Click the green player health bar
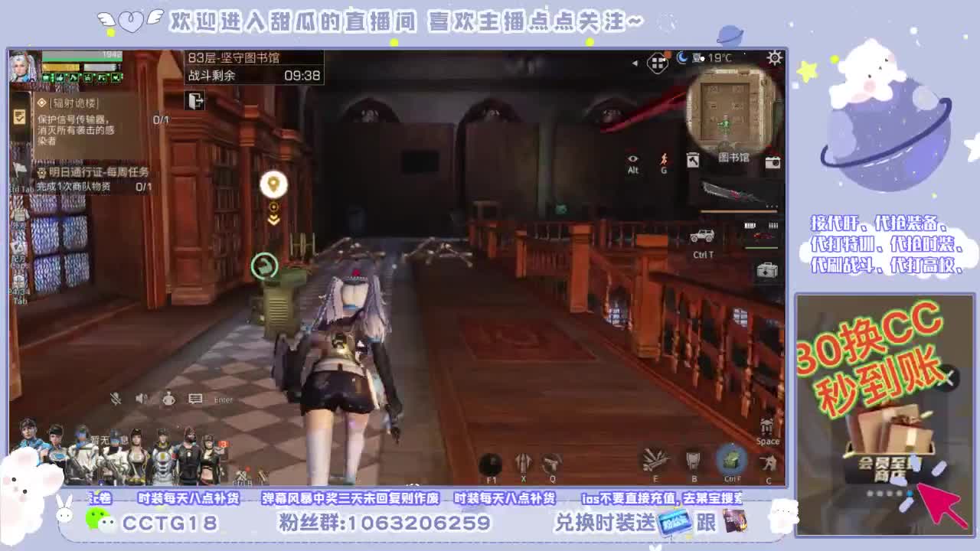Screen dimensions: 980x551 point(82,57)
